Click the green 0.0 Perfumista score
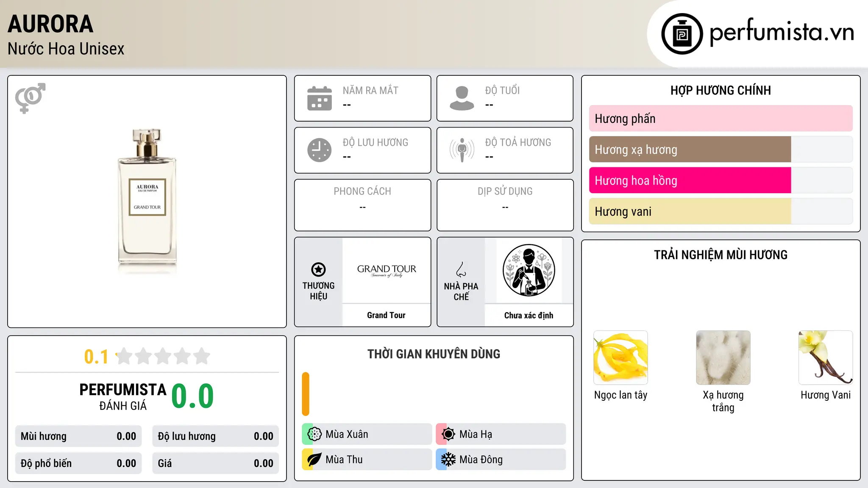The width and height of the screenshot is (868, 488). [x=192, y=396]
